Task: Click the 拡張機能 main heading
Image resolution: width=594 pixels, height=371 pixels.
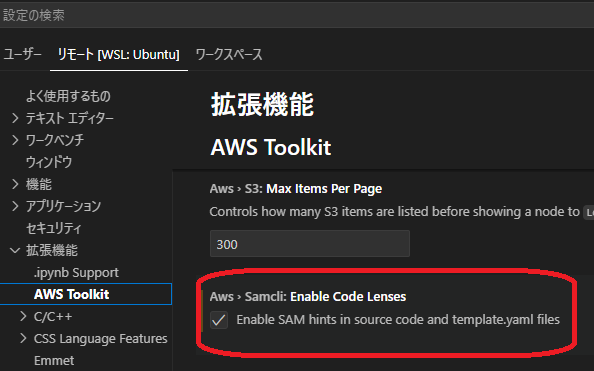Action: pos(262,105)
